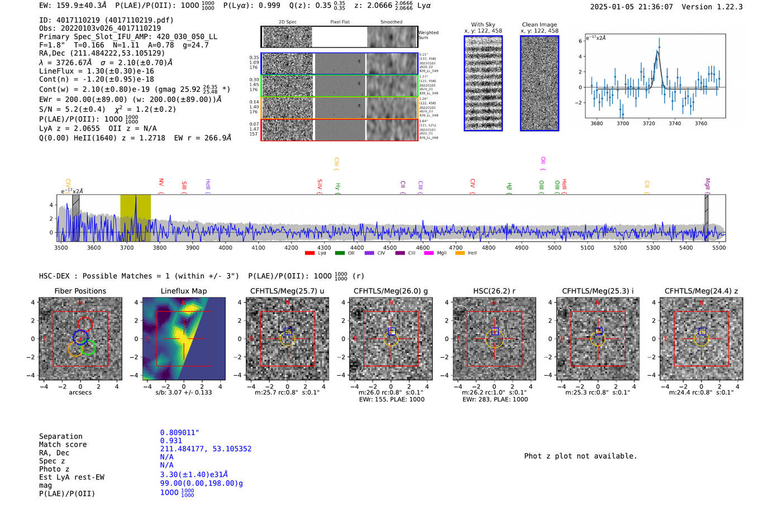
Task: Click the emission line fit plot
Action: [655, 76]
